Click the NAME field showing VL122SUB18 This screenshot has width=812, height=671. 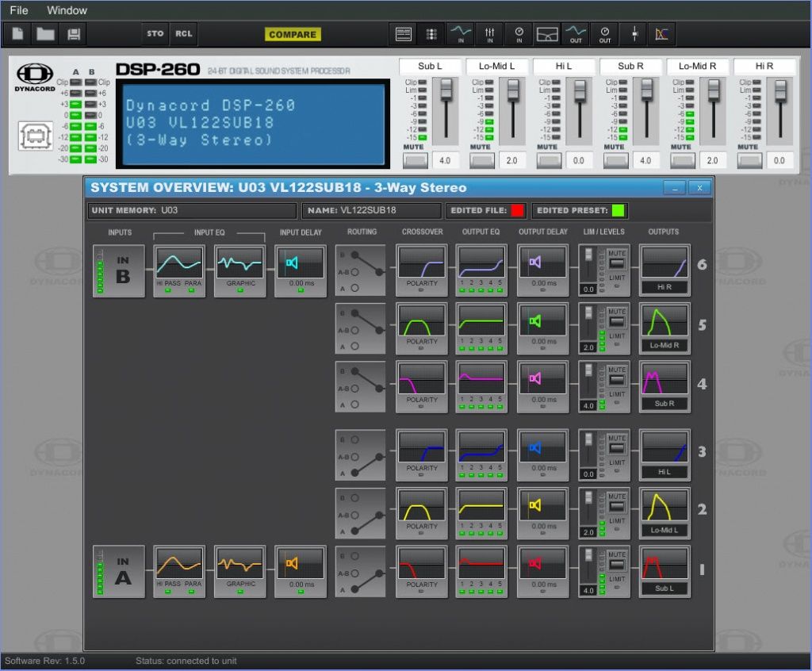[371, 210]
